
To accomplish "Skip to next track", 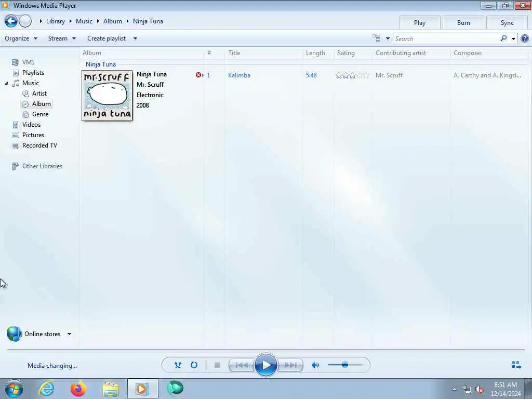I will coord(290,365).
